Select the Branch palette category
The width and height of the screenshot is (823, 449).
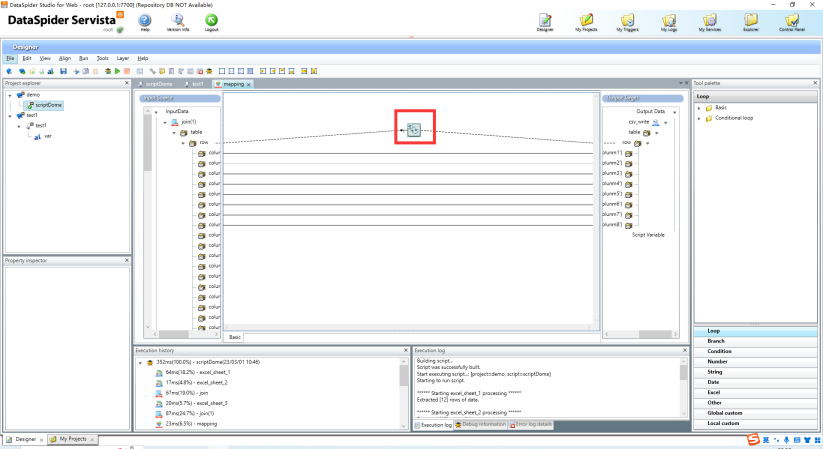point(755,341)
